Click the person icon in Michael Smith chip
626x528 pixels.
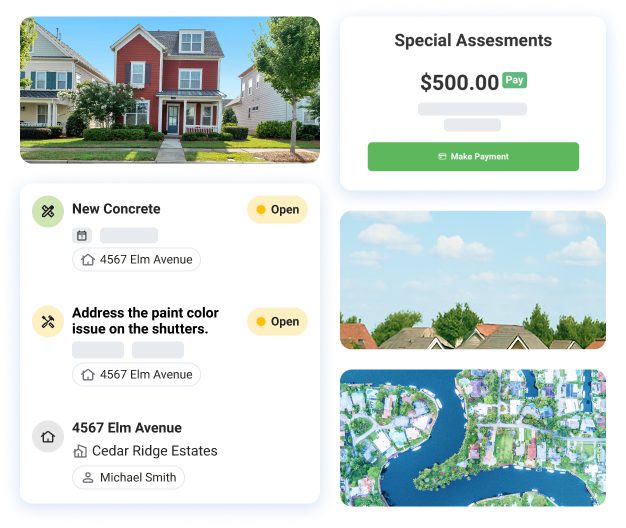tap(88, 478)
